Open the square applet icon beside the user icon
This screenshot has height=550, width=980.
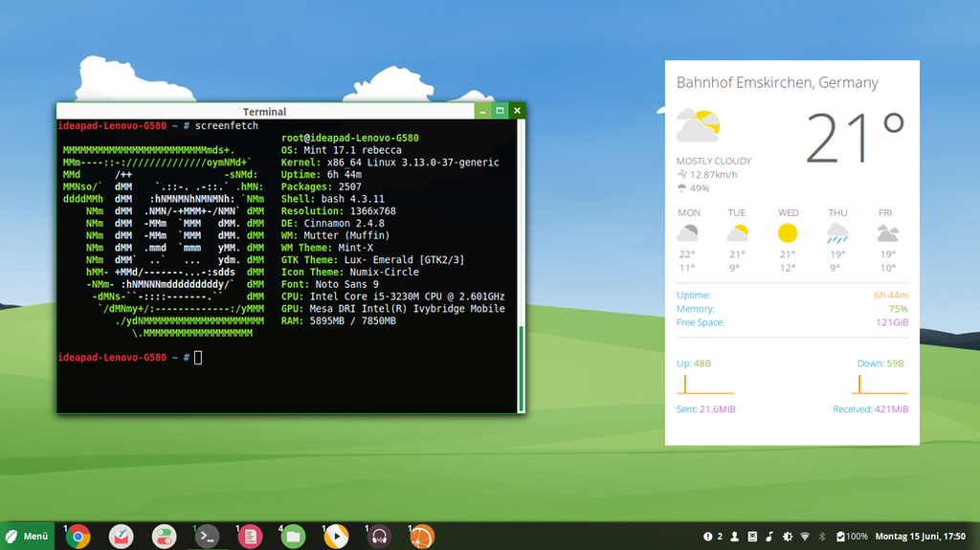tap(752, 537)
